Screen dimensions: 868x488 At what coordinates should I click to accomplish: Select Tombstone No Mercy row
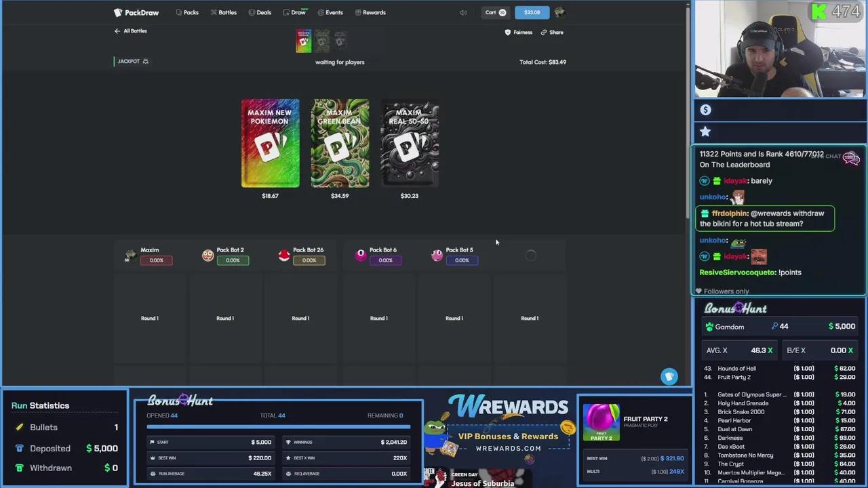tap(779, 455)
